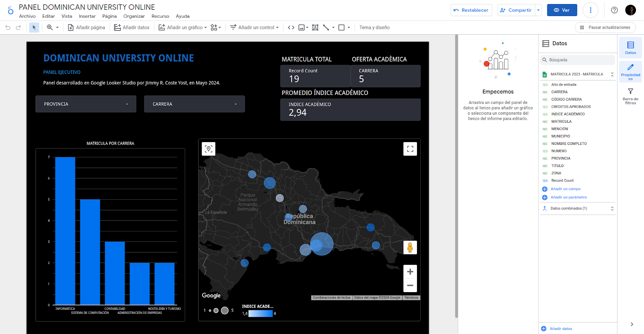The width and height of the screenshot is (644, 334).
Task: Click the INDICE ACADEMICO color gradient legend
Action: 260,313
